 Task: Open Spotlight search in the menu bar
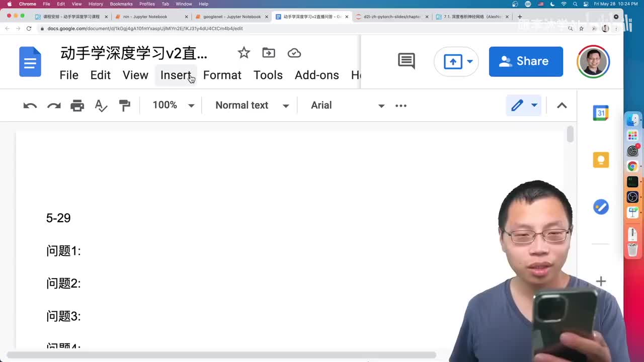(575, 4)
